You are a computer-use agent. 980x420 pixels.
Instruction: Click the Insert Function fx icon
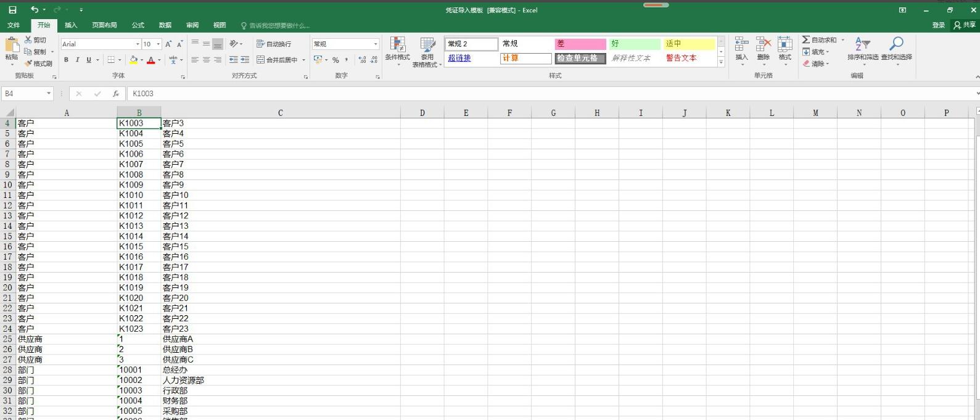point(115,94)
